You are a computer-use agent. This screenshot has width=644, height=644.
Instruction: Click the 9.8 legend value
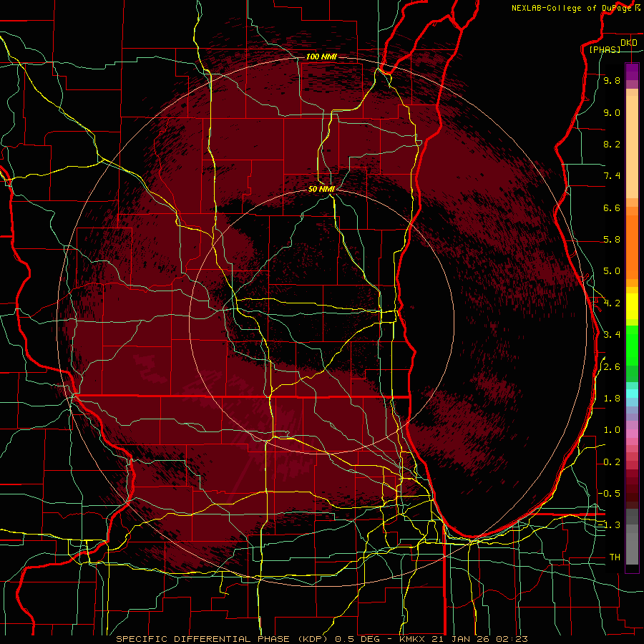click(612, 80)
